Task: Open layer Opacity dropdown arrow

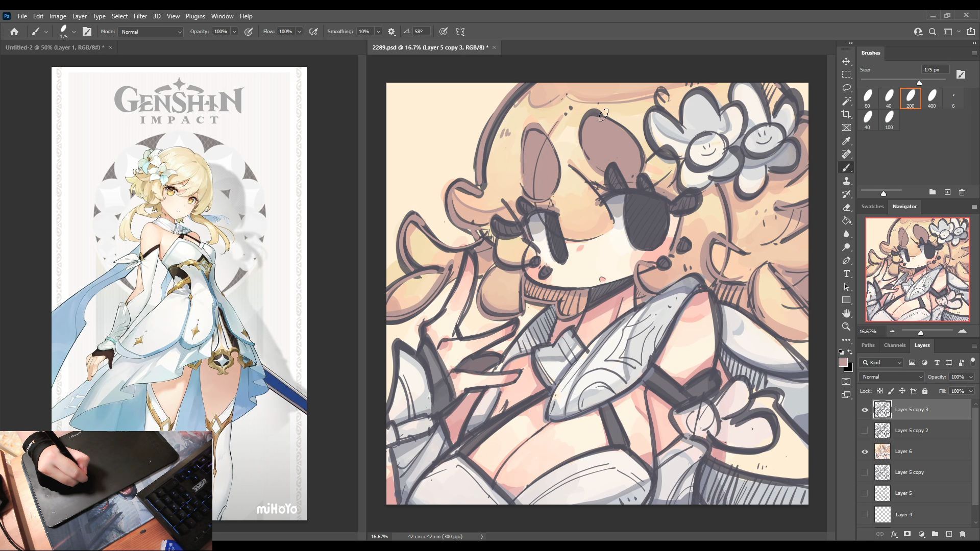Action: 971,377
